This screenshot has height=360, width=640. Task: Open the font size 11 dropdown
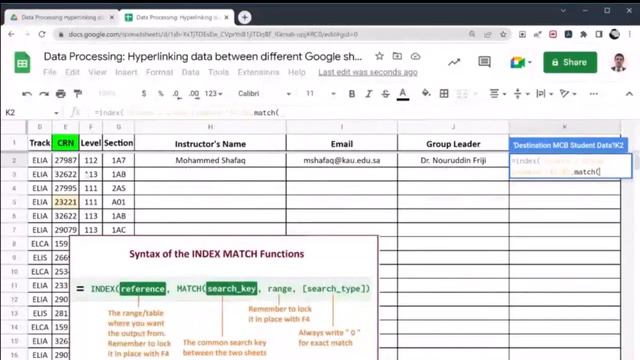click(x=320, y=94)
